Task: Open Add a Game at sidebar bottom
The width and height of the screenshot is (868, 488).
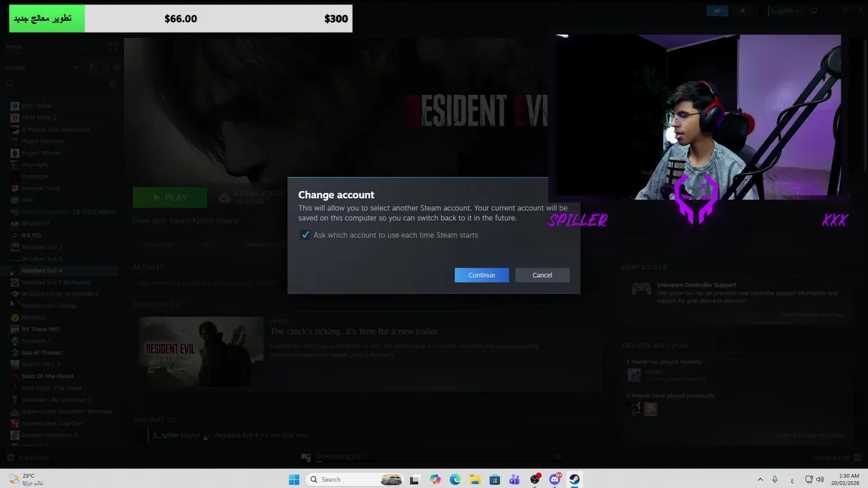Action: point(28,457)
